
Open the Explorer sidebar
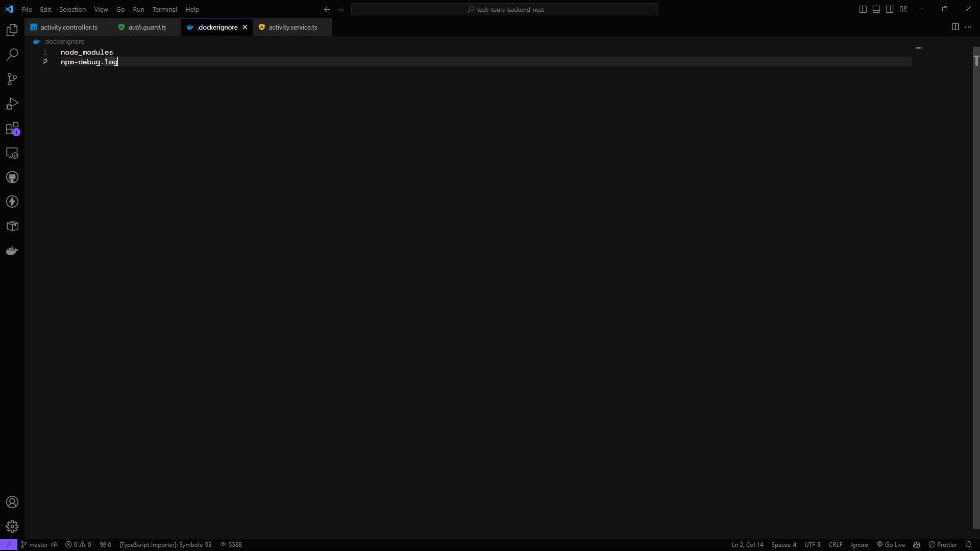[12, 30]
